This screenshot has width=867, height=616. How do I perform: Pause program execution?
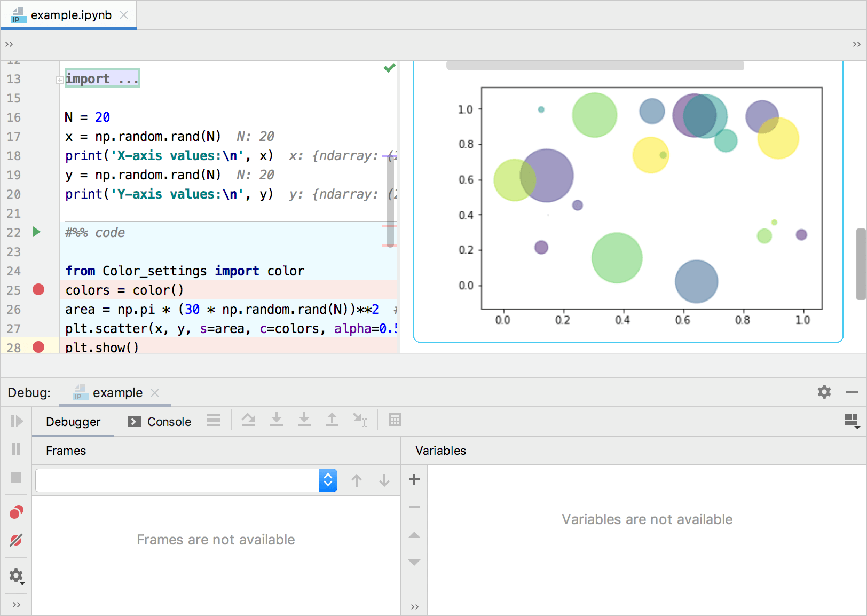[x=16, y=449]
